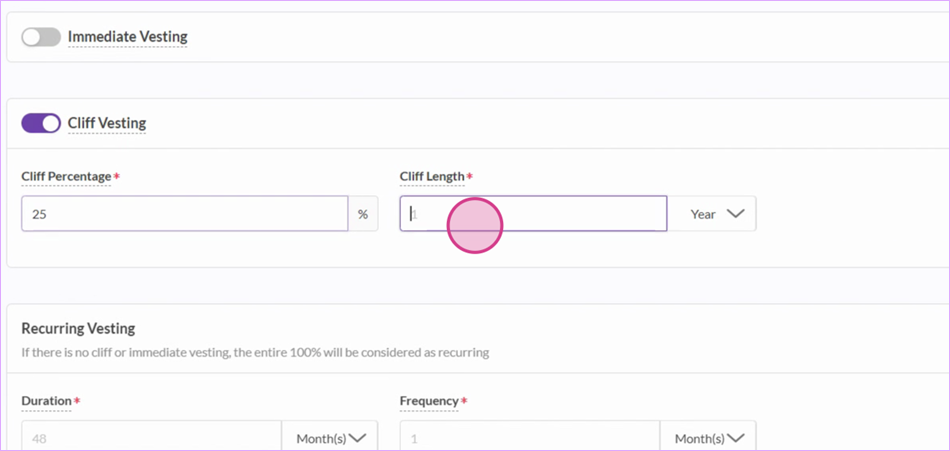Click the Cliff Percentage field label
Screen dimensions: 950x451
[x=66, y=176]
